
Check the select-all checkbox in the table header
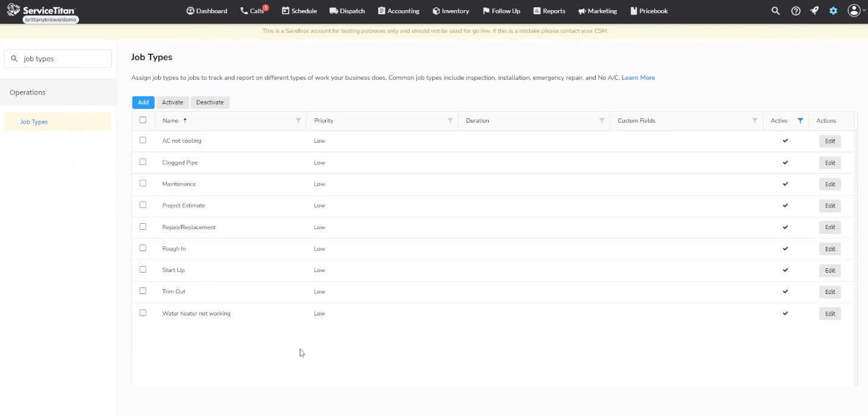(143, 120)
